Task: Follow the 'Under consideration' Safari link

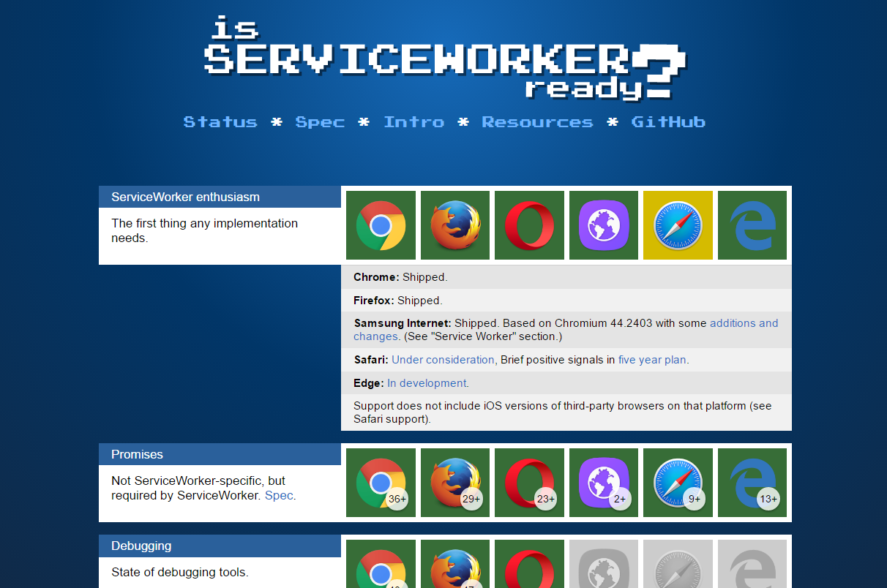Action: pos(444,360)
